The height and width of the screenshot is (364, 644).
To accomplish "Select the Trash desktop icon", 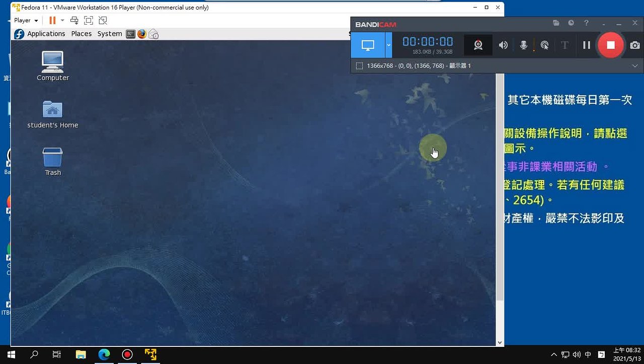I will [53, 161].
